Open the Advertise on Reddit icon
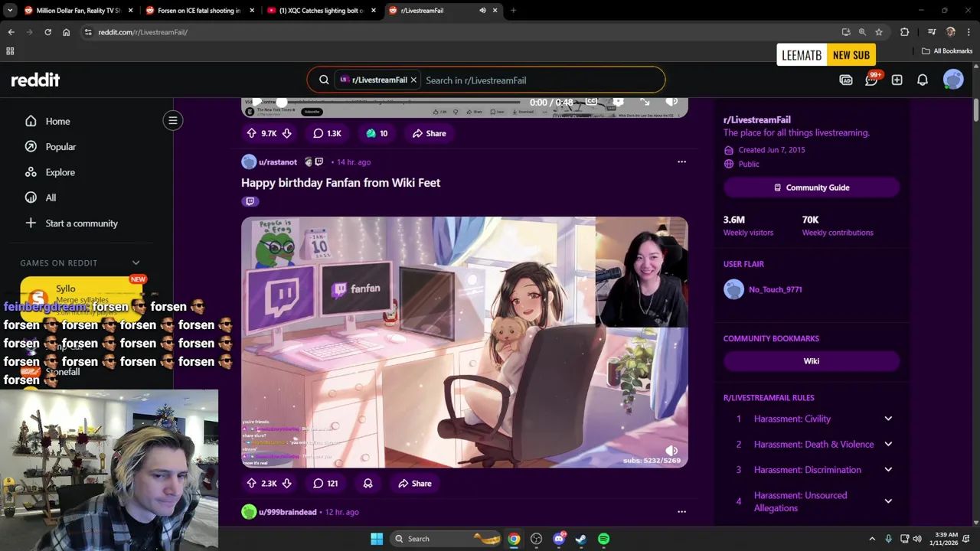980x551 pixels. pos(846,80)
